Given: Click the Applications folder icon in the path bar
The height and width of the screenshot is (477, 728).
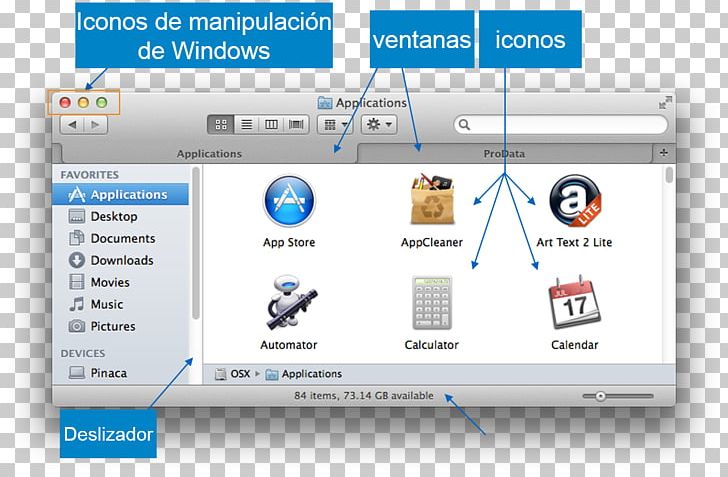Looking at the screenshot, I should 272,374.
